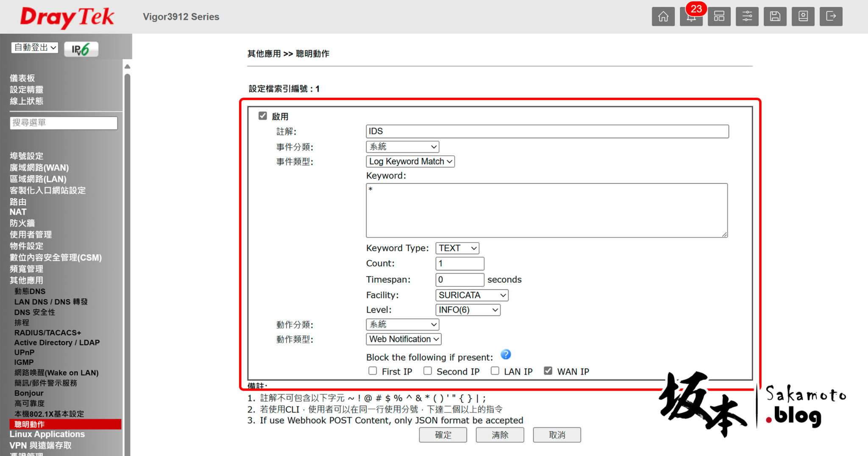The height and width of the screenshot is (456, 868).
Task: Uncheck the 啟用 enable checkbox
Action: click(x=262, y=115)
